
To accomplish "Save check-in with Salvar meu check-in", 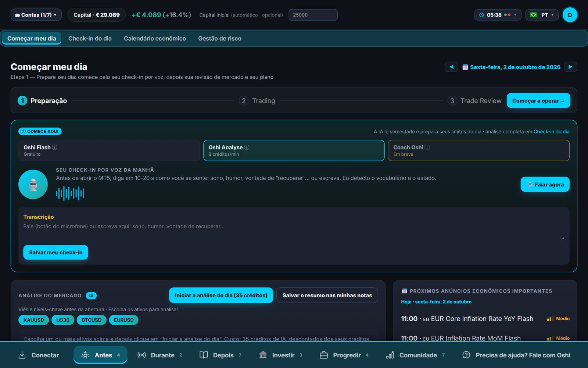I will [56, 252].
